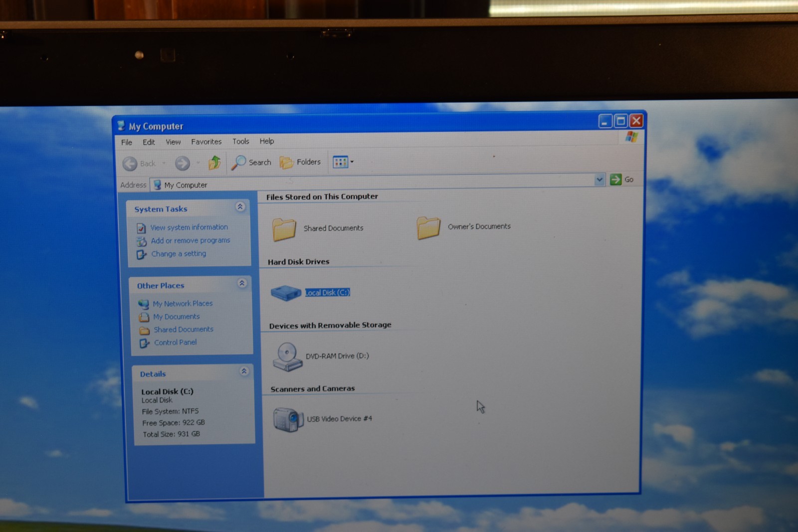Open the Views icon menu
This screenshot has height=532, width=798.
(x=343, y=162)
